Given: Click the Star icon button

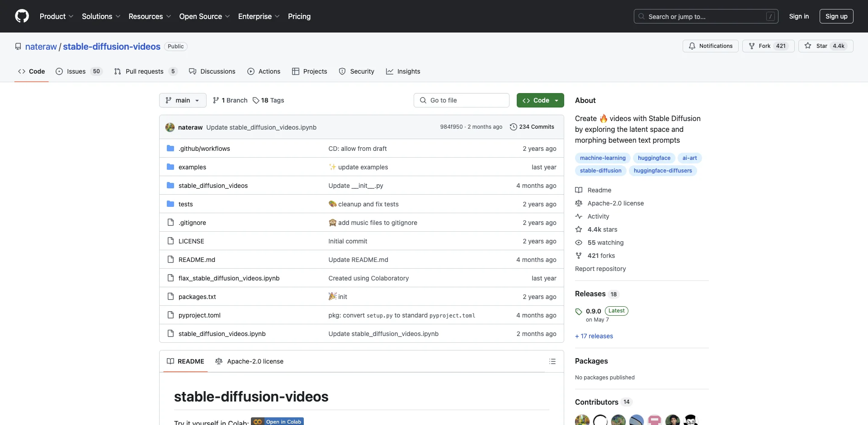Looking at the screenshot, I should coord(808,46).
